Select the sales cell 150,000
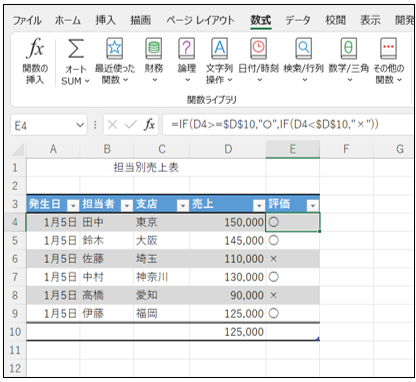This screenshot has height=382, width=416. point(228,222)
